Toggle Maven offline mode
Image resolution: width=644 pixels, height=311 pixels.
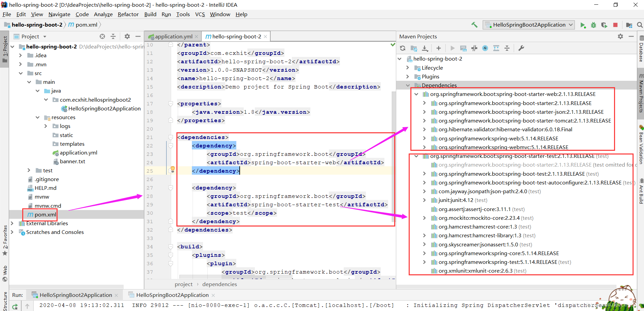pos(474,48)
